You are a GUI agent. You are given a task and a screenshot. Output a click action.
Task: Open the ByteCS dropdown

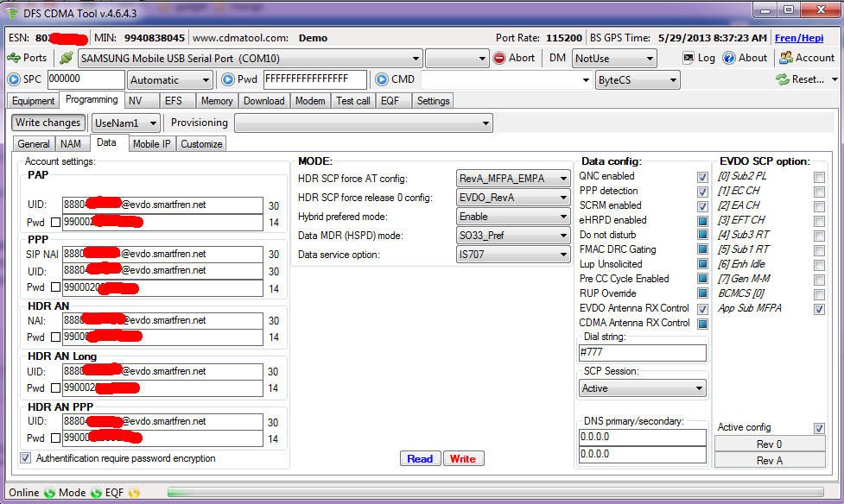(x=638, y=80)
